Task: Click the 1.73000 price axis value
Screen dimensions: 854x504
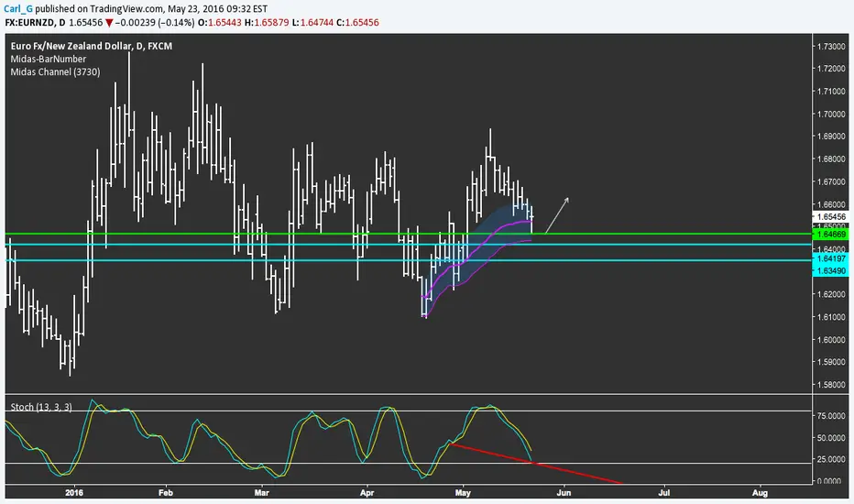Action: pos(831,47)
